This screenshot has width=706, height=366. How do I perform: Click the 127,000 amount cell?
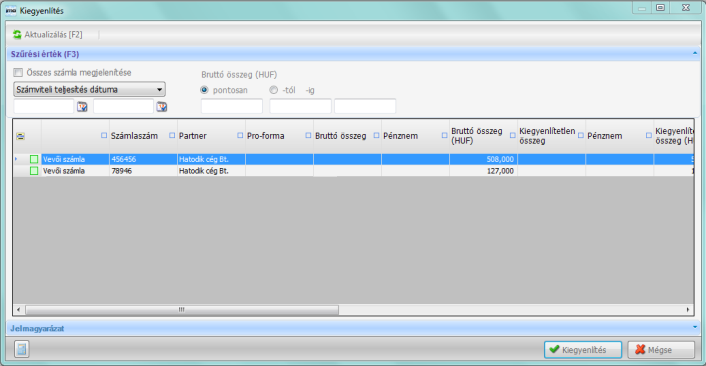pos(483,171)
